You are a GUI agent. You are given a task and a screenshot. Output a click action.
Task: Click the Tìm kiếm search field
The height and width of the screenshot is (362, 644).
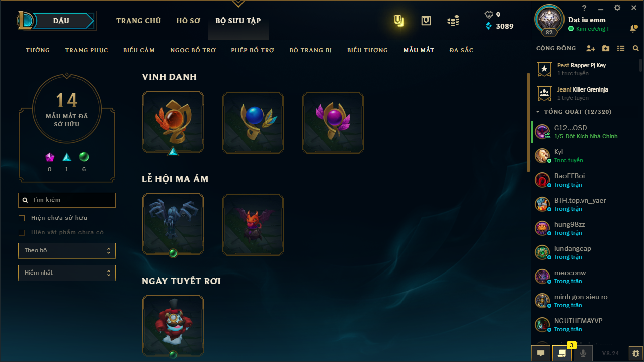click(x=67, y=200)
